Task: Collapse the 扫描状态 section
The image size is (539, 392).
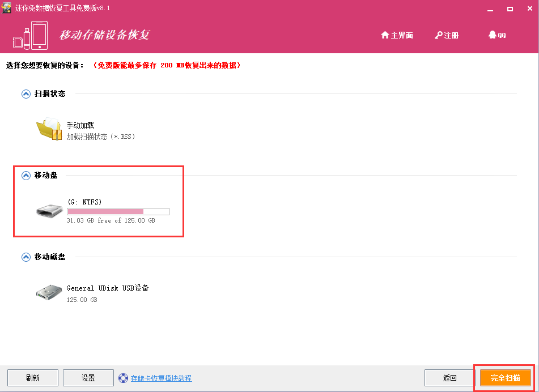Action: coord(26,94)
